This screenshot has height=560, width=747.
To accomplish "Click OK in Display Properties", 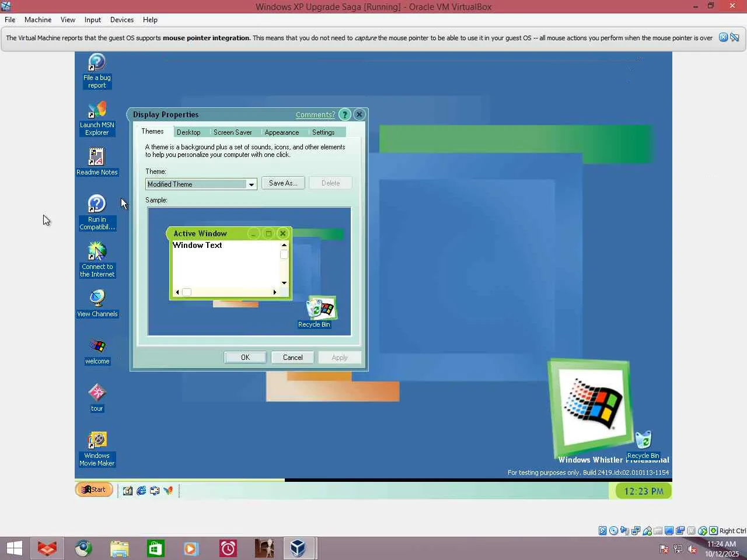I will click(x=245, y=358).
